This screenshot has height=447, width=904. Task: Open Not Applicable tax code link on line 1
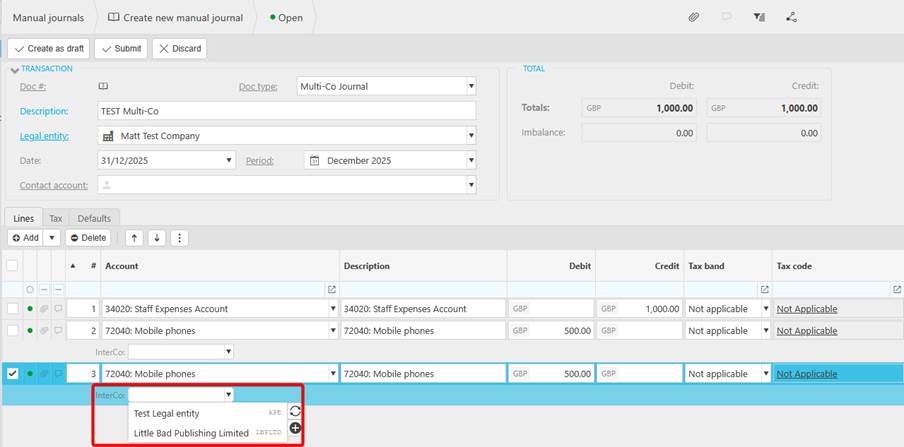pos(807,309)
